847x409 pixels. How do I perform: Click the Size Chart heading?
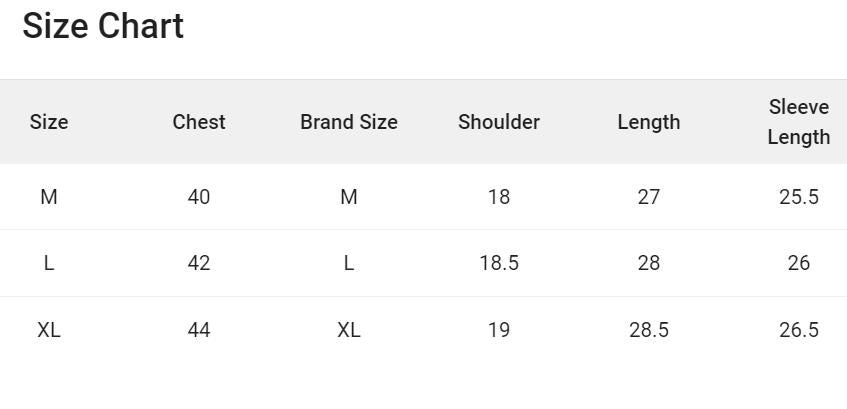tap(103, 27)
